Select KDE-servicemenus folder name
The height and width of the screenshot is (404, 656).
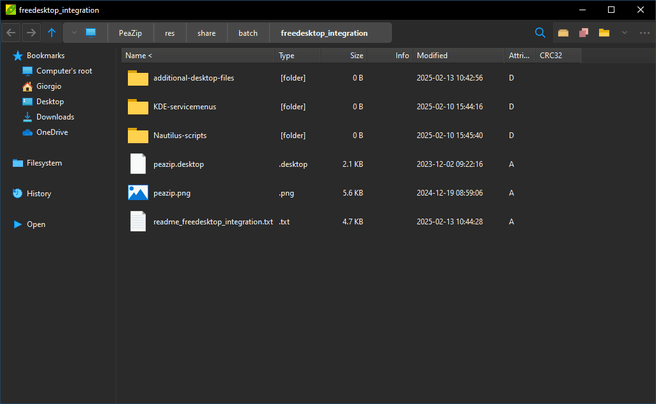click(x=184, y=107)
